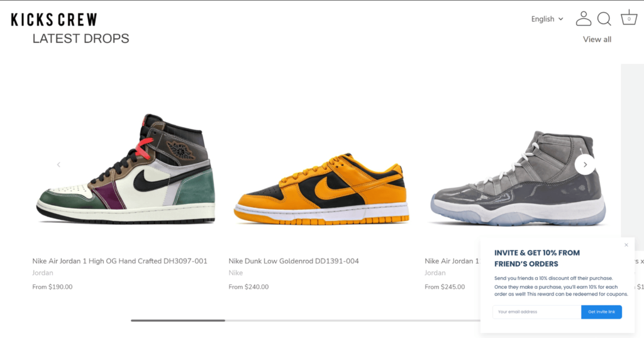Click the language dropdown chevron arrow

click(560, 19)
